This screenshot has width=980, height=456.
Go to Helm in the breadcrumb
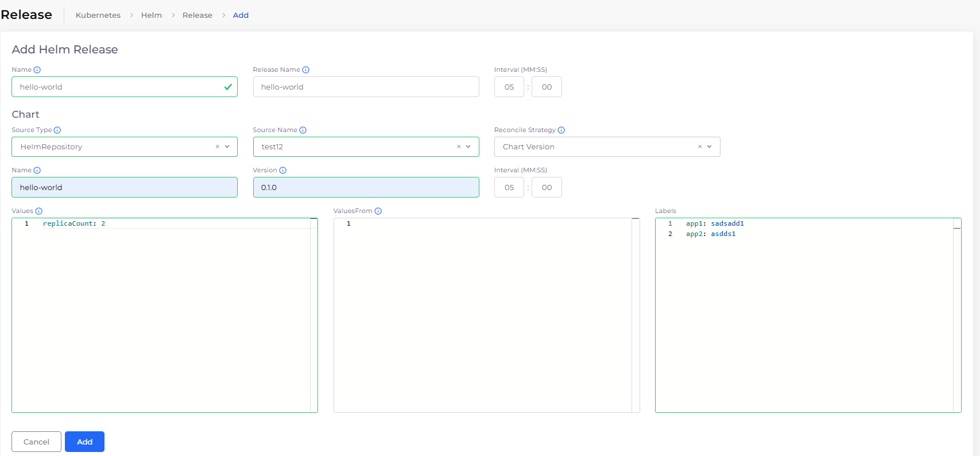(x=152, y=16)
